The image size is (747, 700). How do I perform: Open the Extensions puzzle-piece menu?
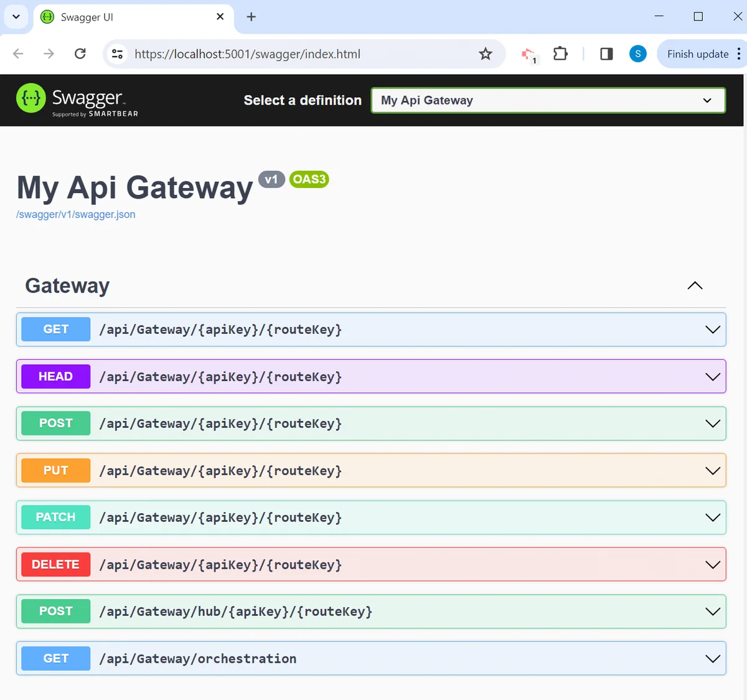coord(560,54)
